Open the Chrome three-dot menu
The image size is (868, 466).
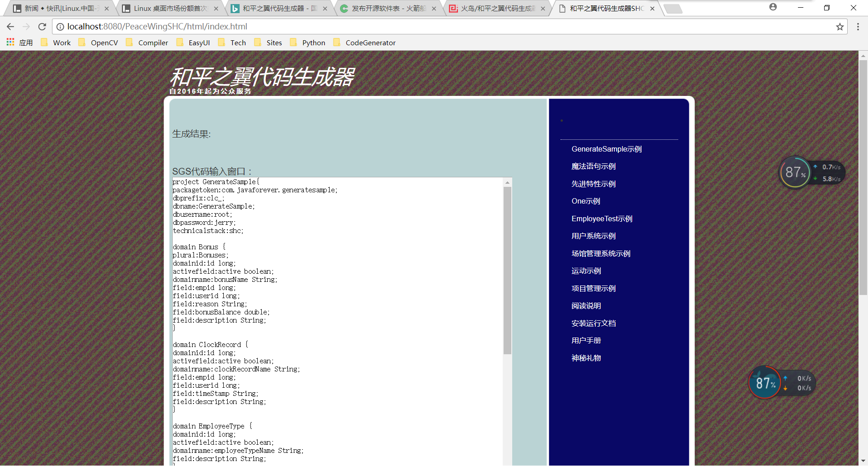tap(858, 27)
